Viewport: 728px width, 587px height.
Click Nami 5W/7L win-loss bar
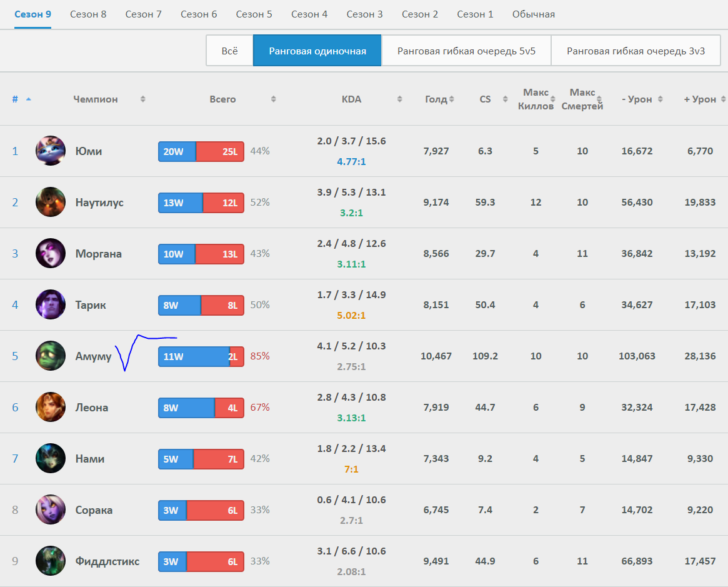201,459
